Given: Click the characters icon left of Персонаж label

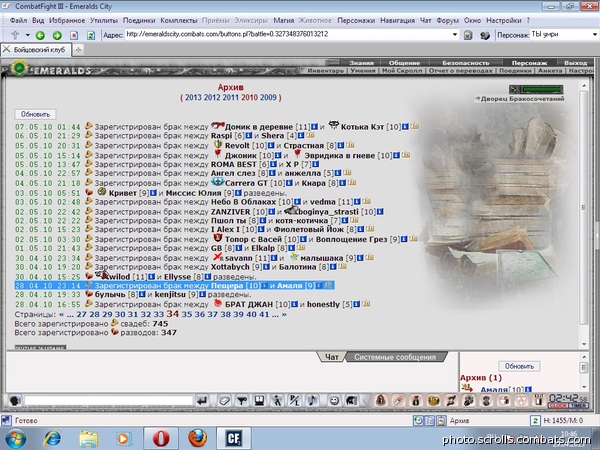Looking at the screenshot, I should (485, 35).
